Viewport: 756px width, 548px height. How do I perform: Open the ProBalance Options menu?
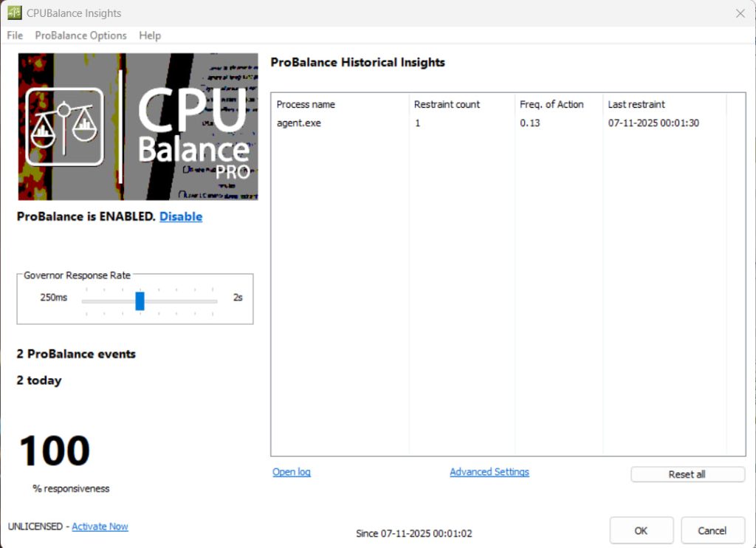click(x=81, y=35)
